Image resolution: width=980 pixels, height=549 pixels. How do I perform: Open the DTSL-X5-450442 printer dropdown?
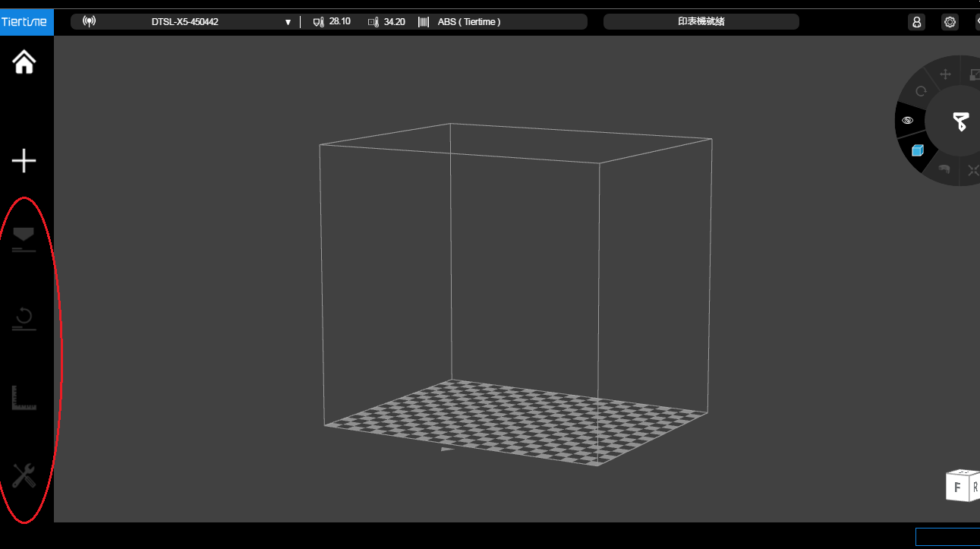184,22
